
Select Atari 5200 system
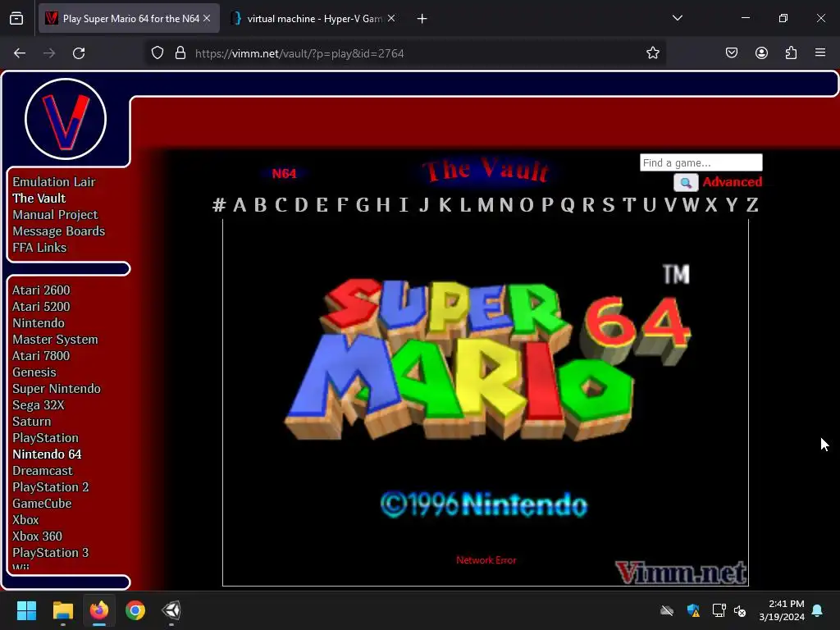pos(41,307)
